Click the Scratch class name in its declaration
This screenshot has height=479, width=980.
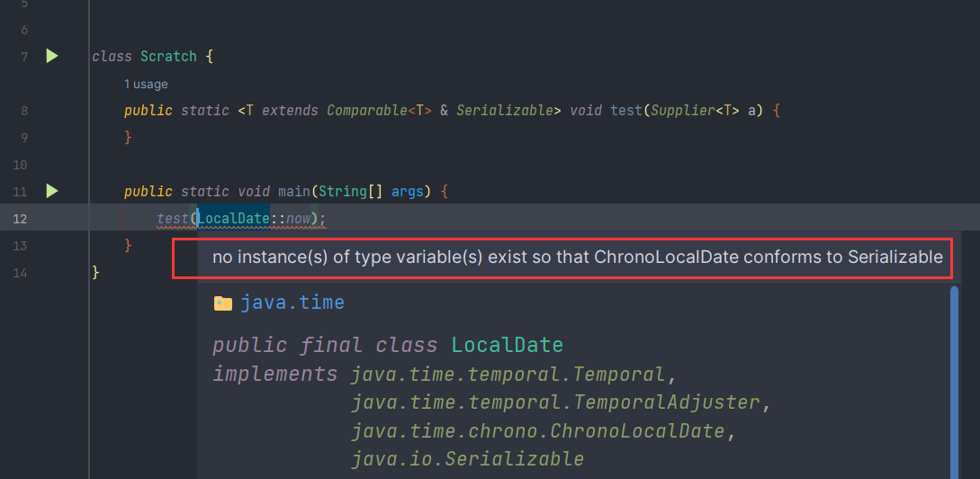pos(168,57)
